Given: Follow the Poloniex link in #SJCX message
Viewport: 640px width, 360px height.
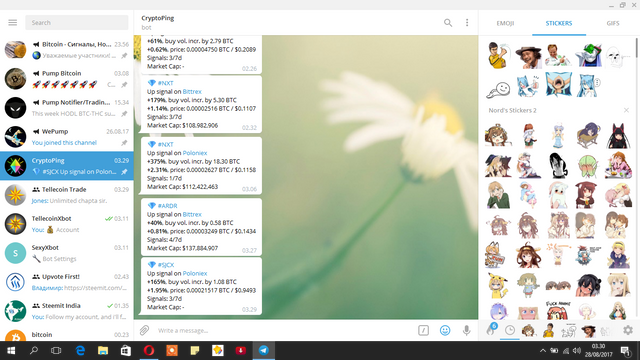Looking at the screenshot, I should coord(195,273).
